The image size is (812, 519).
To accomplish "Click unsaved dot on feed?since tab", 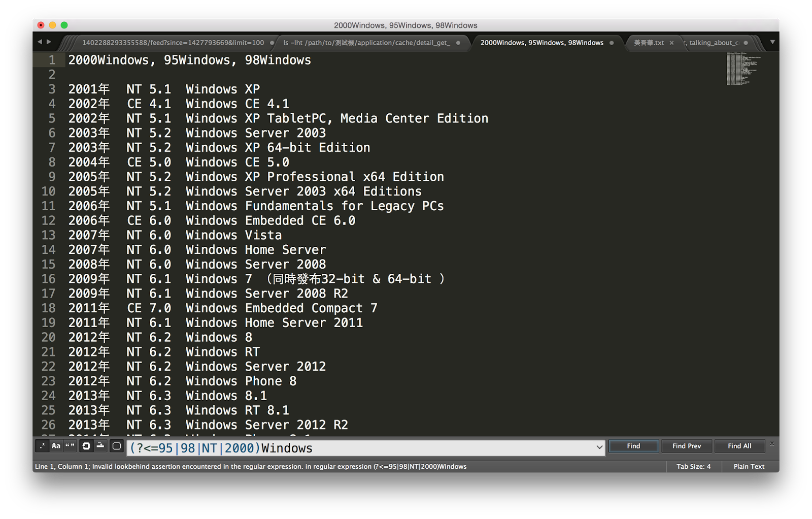I will point(272,43).
